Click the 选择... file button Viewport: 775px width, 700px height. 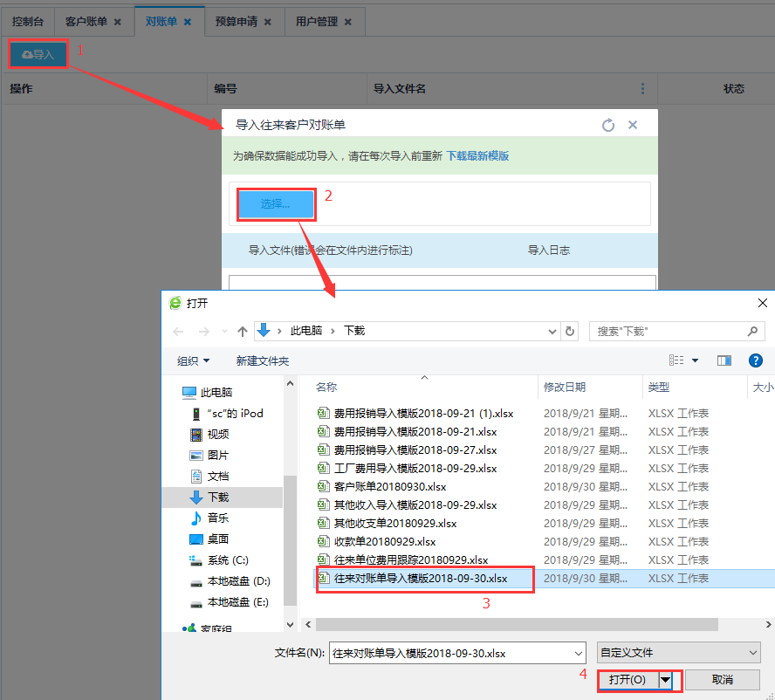click(x=275, y=204)
